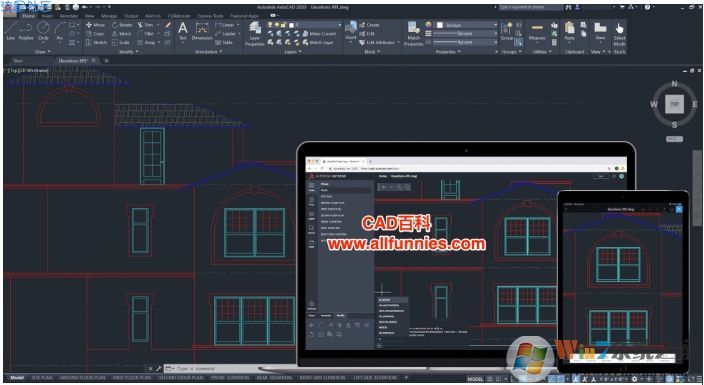The height and width of the screenshot is (385, 704).
Task: Click the Move tool
Action: [x=95, y=25]
